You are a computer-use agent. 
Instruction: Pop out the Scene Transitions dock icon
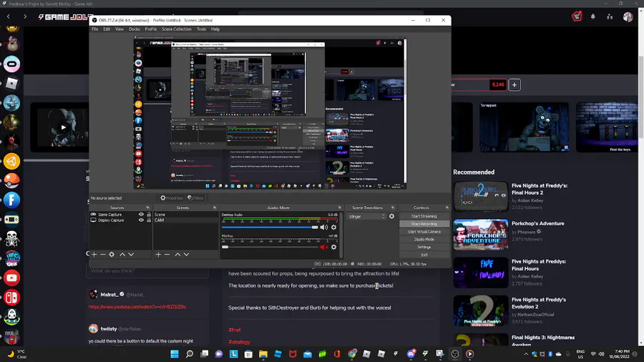point(393,207)
